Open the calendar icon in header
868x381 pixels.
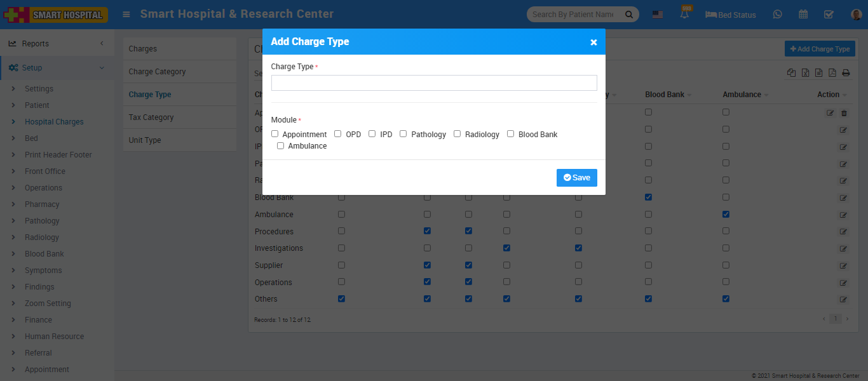803,15
